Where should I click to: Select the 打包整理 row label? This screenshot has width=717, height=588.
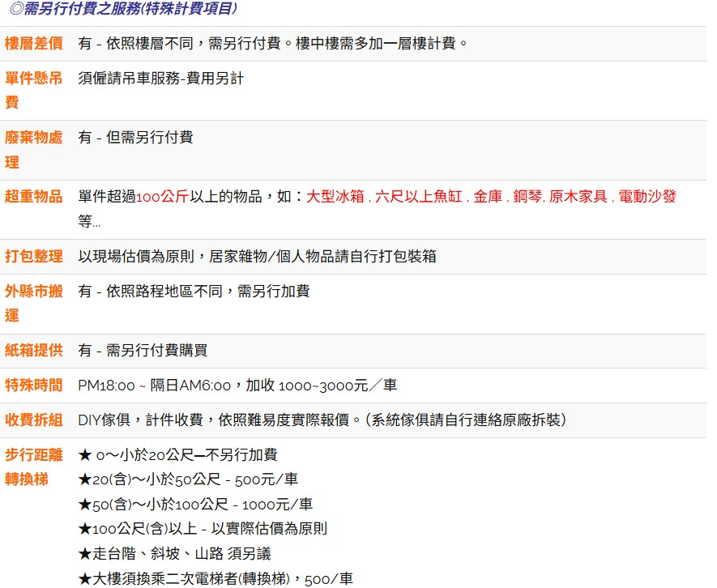pyautogui.click(x=34, y=257)
